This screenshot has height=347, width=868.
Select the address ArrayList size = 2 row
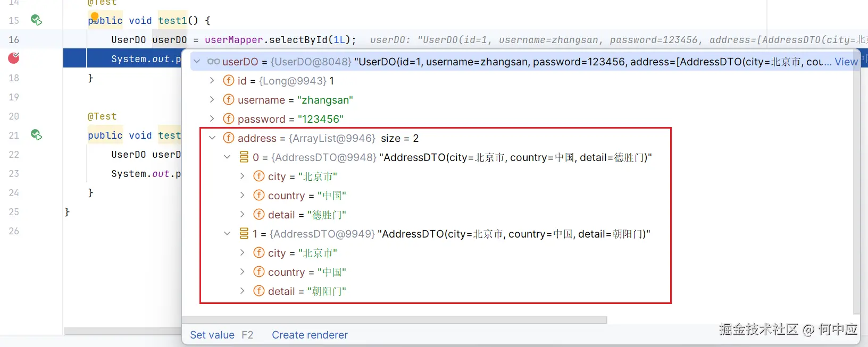click(x=521, y=138)
